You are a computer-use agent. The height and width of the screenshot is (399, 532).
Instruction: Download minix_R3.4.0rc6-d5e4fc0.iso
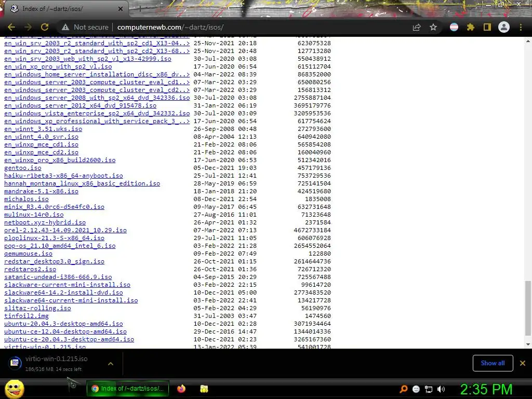pyautogui.click(x=54, y=207)
